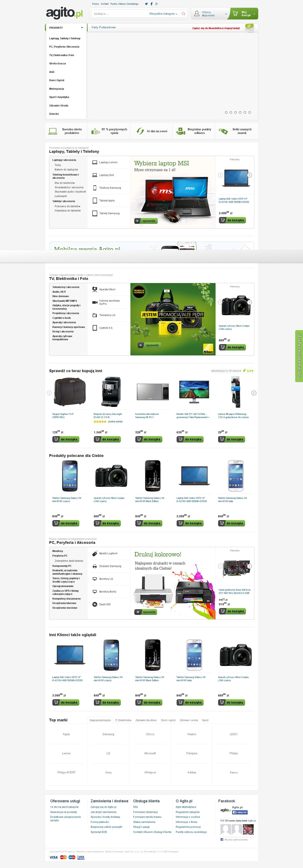Open the Moje konto dropdown

(x=211, y=14)
